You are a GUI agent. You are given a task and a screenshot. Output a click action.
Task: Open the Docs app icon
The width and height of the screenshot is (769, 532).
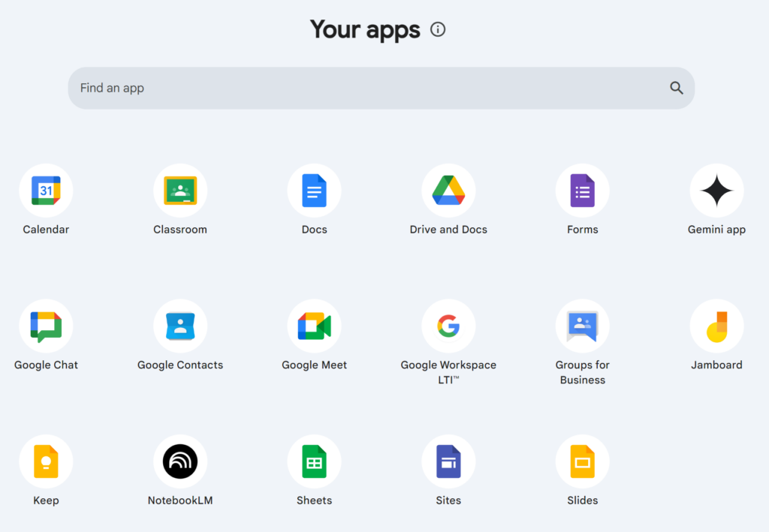coord(314,191)
